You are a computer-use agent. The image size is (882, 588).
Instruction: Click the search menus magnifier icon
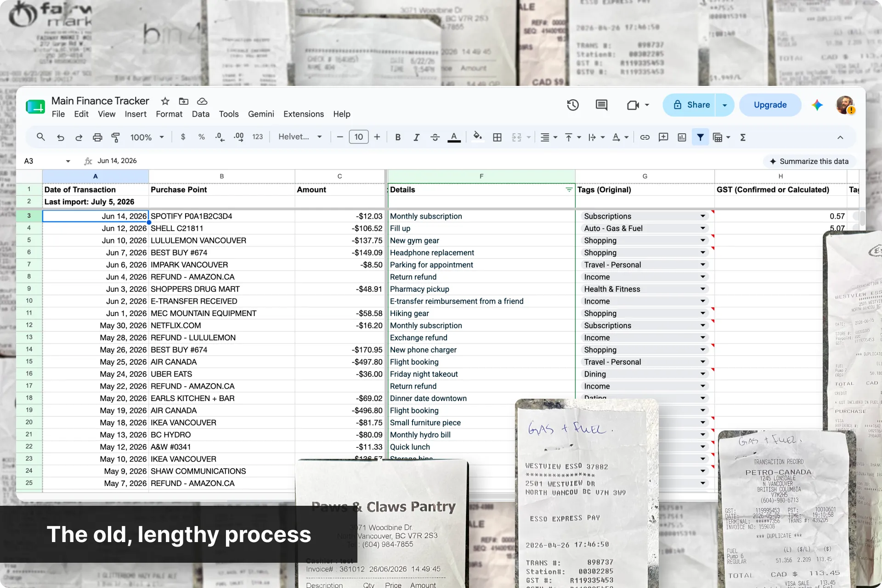point(41,137)
